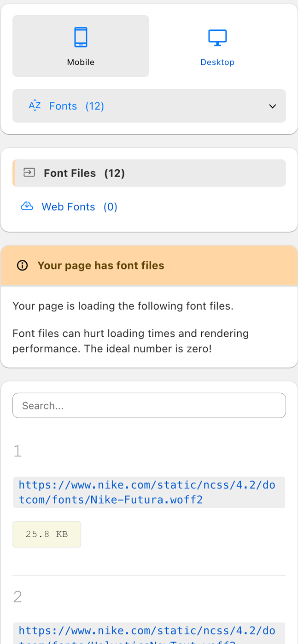Click the desktop monitor icon
The height and width of the screenshot is (644, 298).
pos(217,37)
